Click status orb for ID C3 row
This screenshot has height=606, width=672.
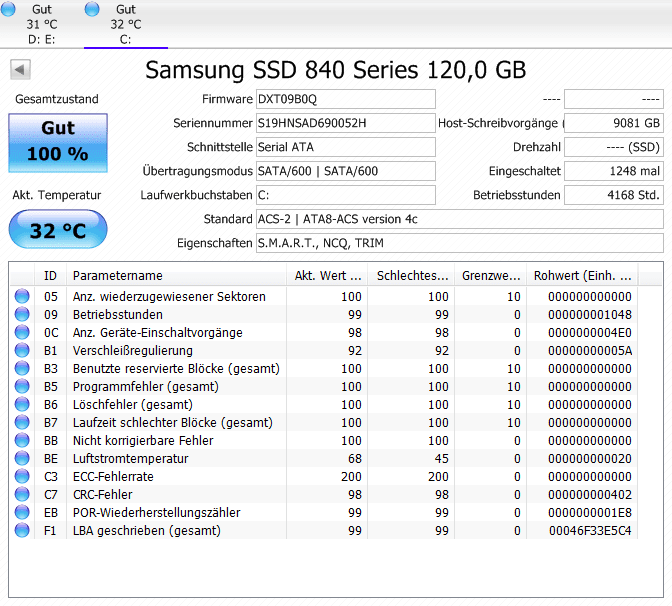(x=22, y=476)
